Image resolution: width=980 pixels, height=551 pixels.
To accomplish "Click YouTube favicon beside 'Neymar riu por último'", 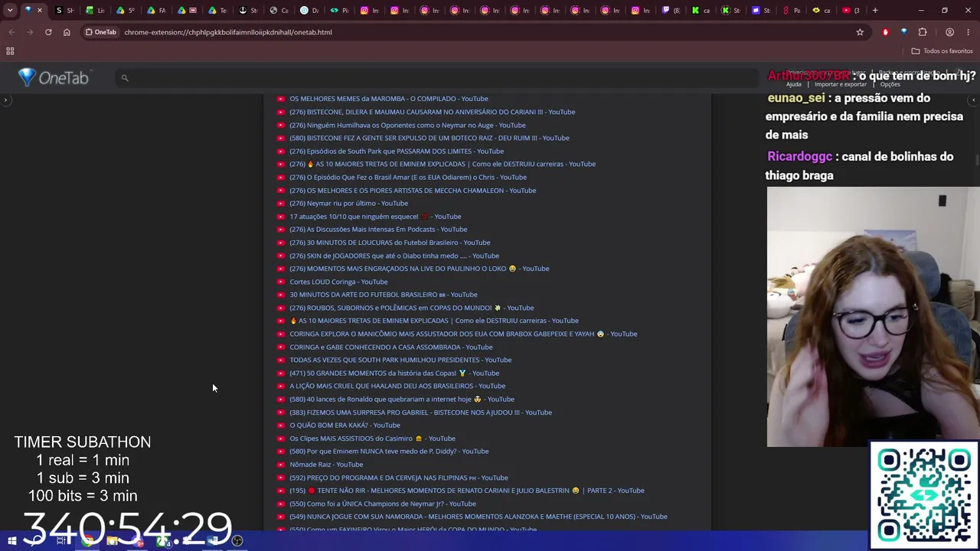I will coord(281,204).
